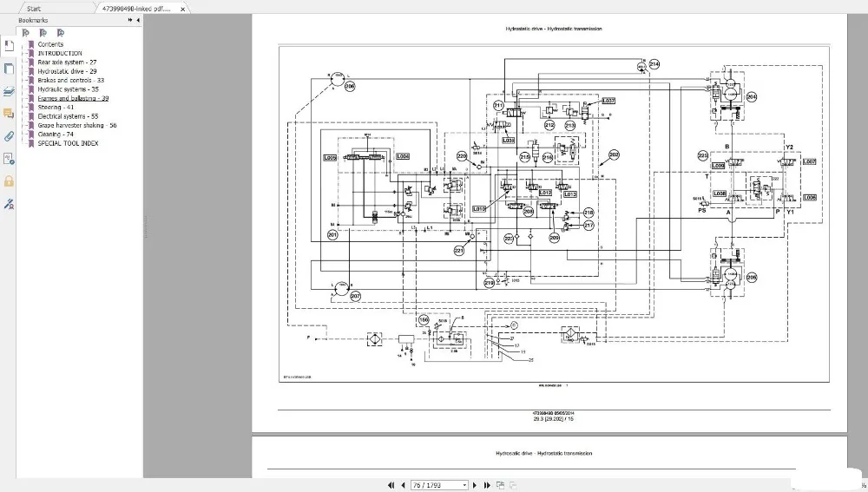Screen dimensions: 868x492
Task: Click component label 214 in the diagram
Action: (654, 64)
